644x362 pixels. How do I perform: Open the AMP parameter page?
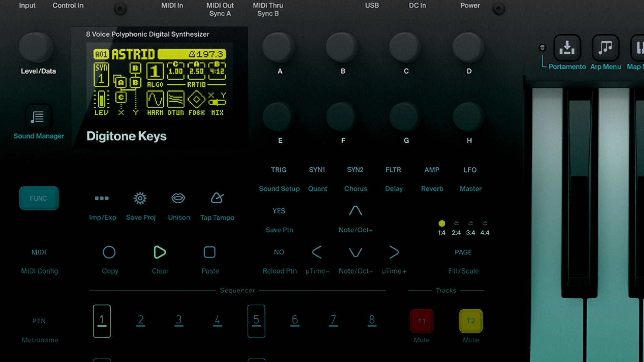click(x=432, y=170)
